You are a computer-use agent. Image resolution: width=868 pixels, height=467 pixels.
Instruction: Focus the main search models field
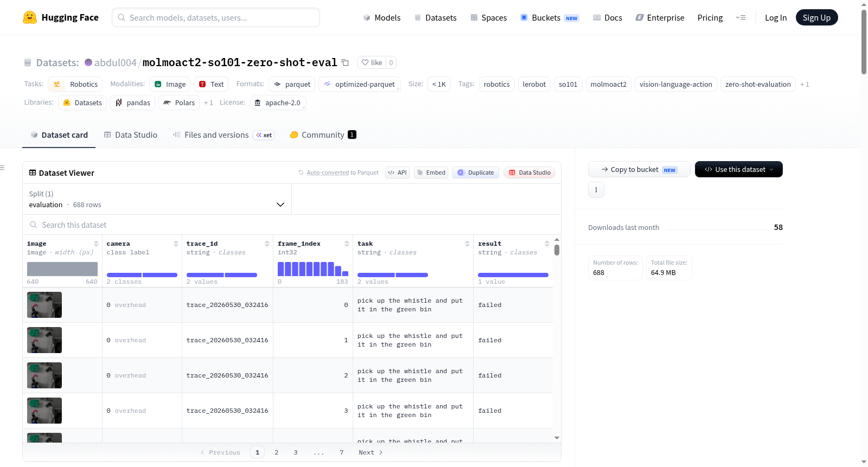(x=216, y=17)
